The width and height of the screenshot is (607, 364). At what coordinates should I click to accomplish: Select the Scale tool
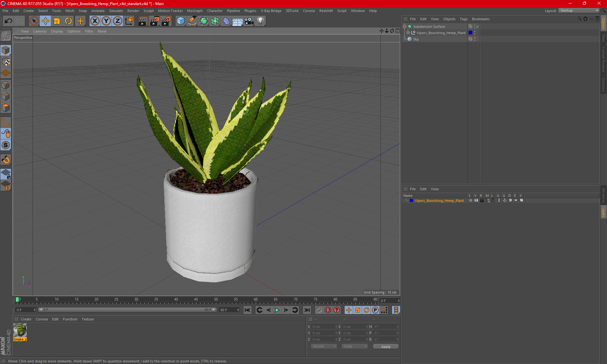[57, 21]
